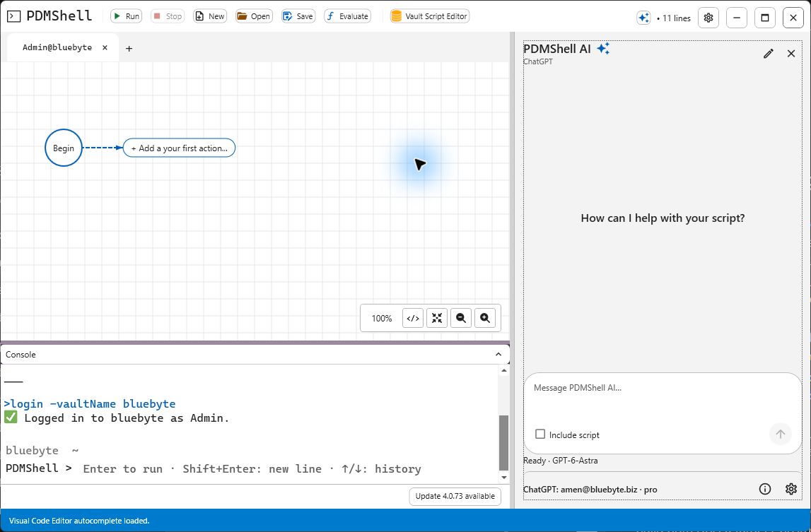
Task: Click the console scrollbar up arrow
Action: click(x=503, y=370)
